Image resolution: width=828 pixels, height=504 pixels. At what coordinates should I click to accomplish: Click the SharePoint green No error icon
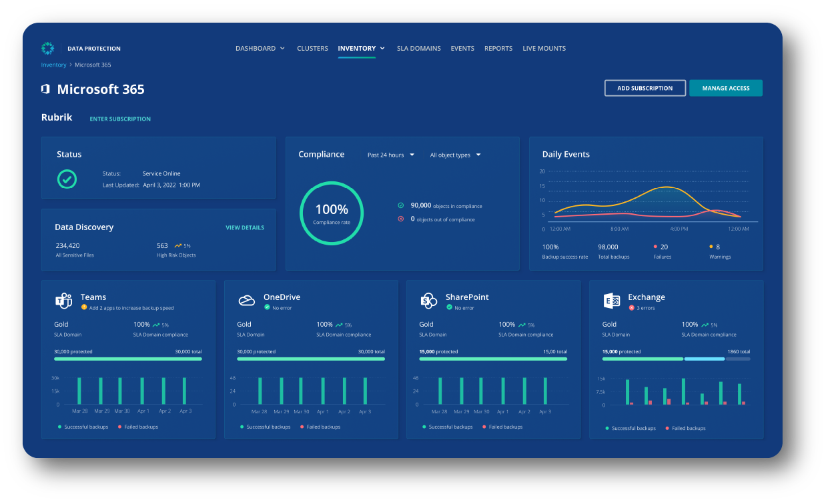[449, 308]
